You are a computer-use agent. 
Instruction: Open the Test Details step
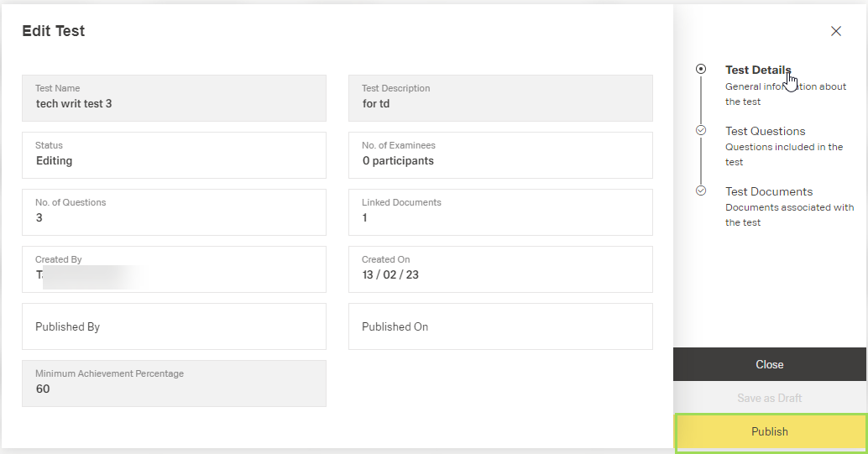[x=757, y=70]
